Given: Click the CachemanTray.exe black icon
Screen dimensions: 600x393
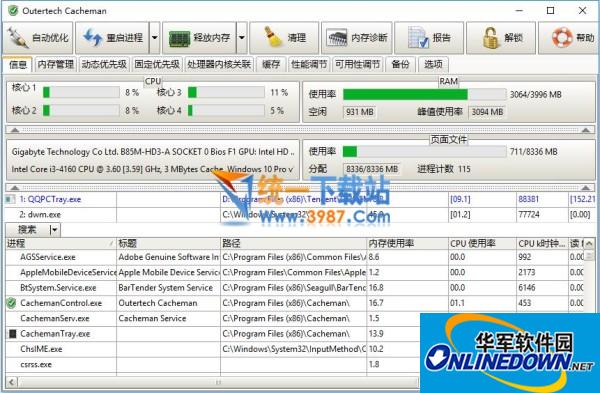Looking at the screenshot, I should click(x=12, y=334).
